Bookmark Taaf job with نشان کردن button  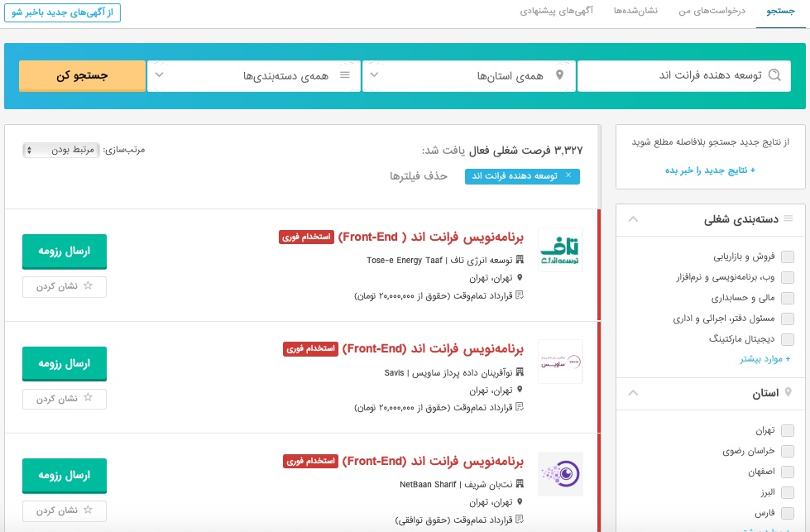click(65, 286)
